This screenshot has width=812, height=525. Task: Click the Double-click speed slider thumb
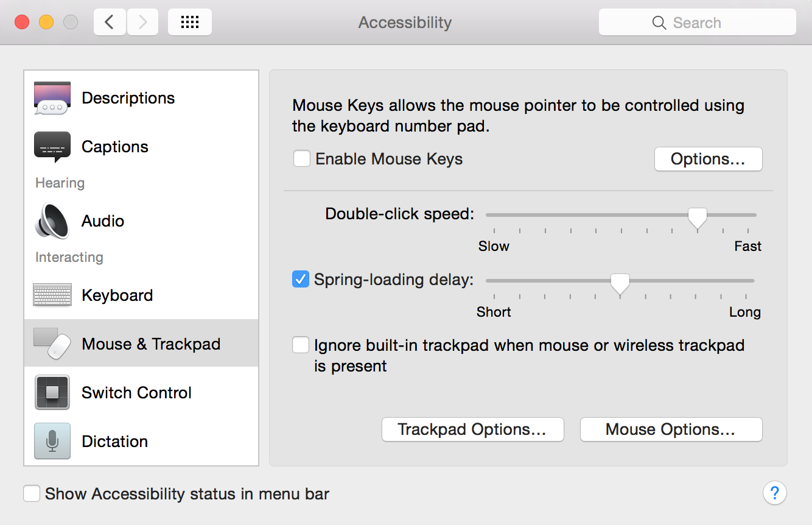[x=697, y=217]
